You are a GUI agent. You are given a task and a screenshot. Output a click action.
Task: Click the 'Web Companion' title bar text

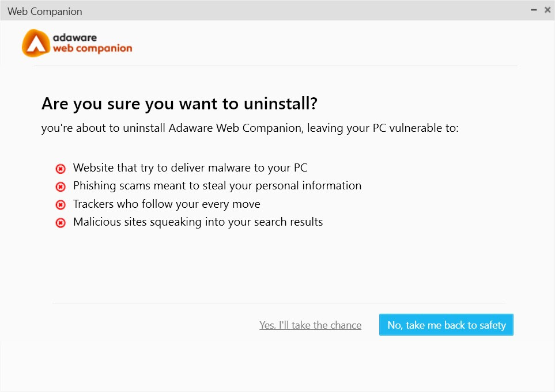coord(45,12)
